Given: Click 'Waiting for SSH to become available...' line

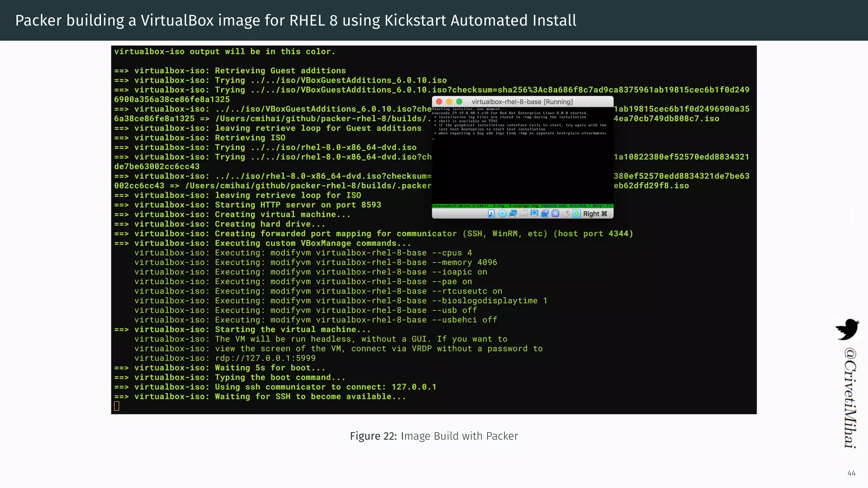Looking at the screenshot, I should [260, 396].
